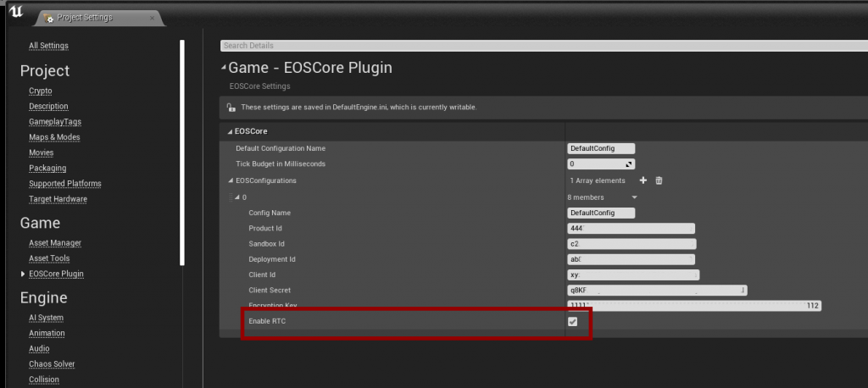Image resolution: width=868 pixels, height=388 pixels.
Task: Close the Project Settings tab
Action: pos(151,17)
